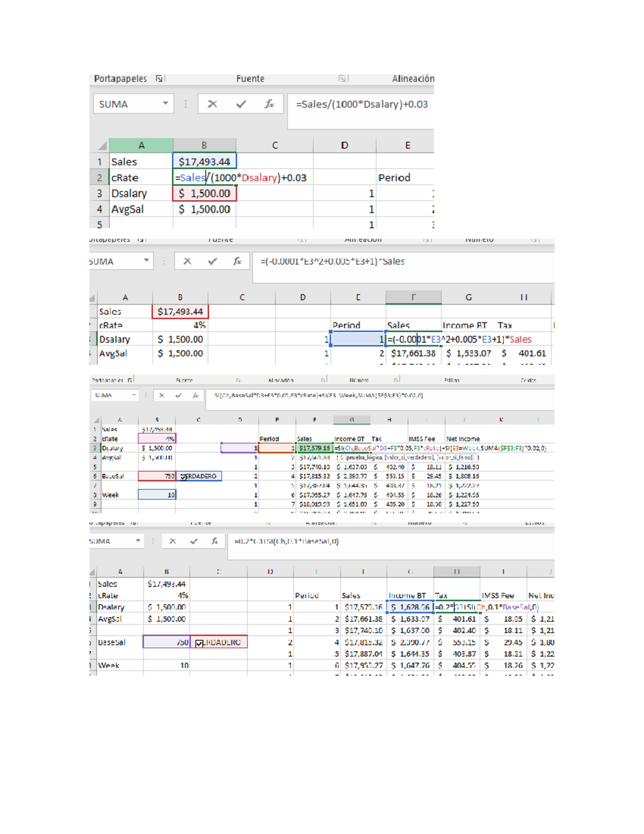Toggle the VERDADERO checkbox in the blue-outlined cell
The height and width of the screenshot is (834, 644).
pos(184,476)
